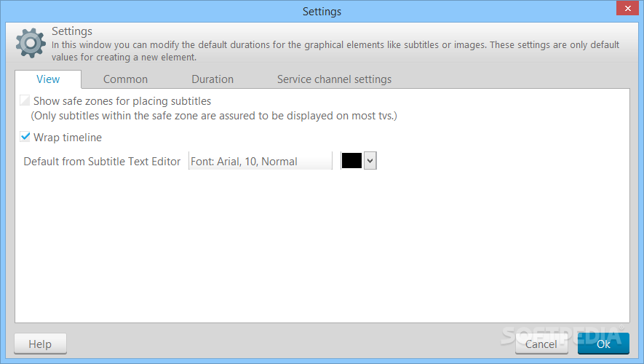Click the Font: Arial, 10, Normal field
644x364 pixels.
tap(261, 161)
